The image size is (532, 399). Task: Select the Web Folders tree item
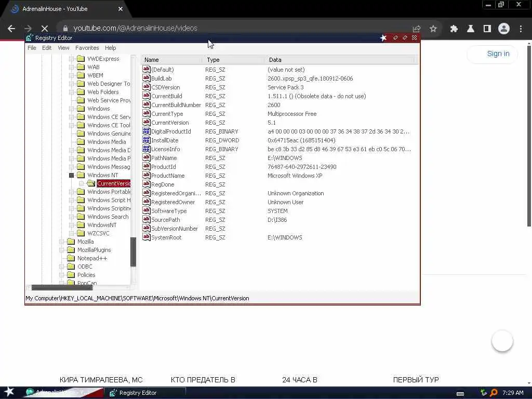click(103, 92)
